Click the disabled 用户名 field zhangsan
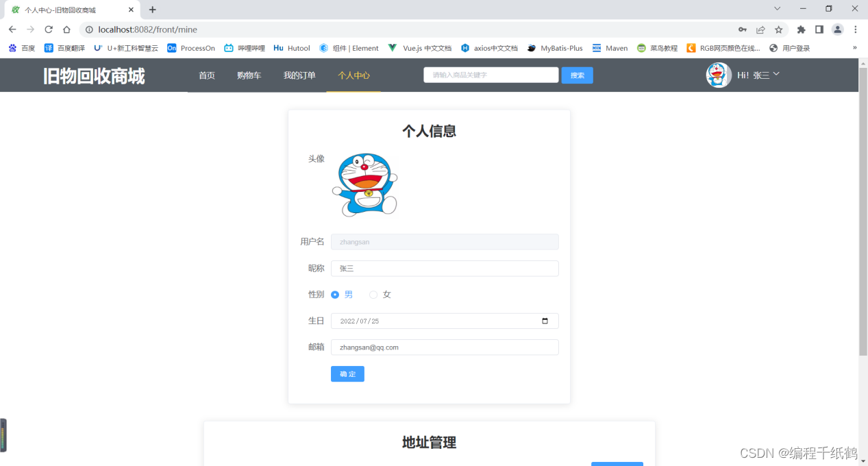Image resolution: width=868 pixels, height=466 pixels. pos(445,242)
